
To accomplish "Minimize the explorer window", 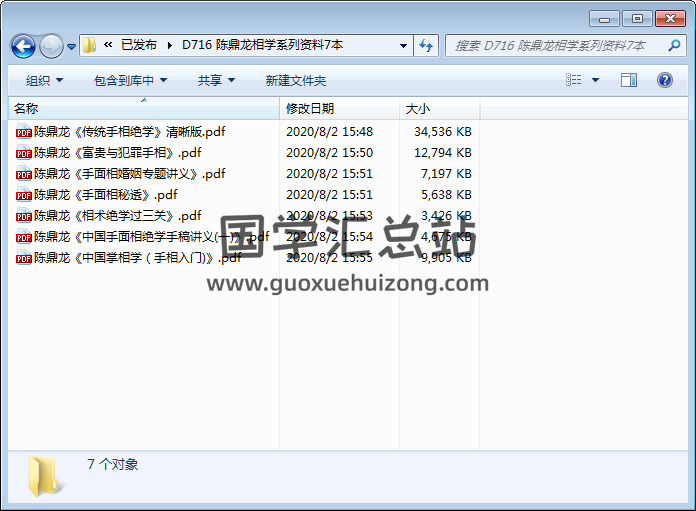I will 604,19.
